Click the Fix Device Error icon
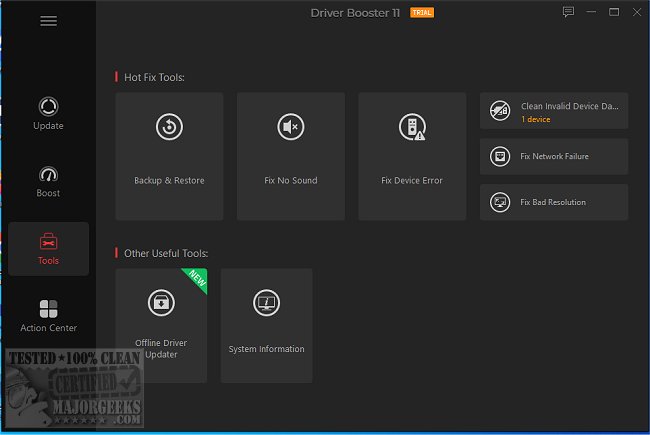This screenshot has height=435, width=650. pyautogui.click(x=412, y=127)
